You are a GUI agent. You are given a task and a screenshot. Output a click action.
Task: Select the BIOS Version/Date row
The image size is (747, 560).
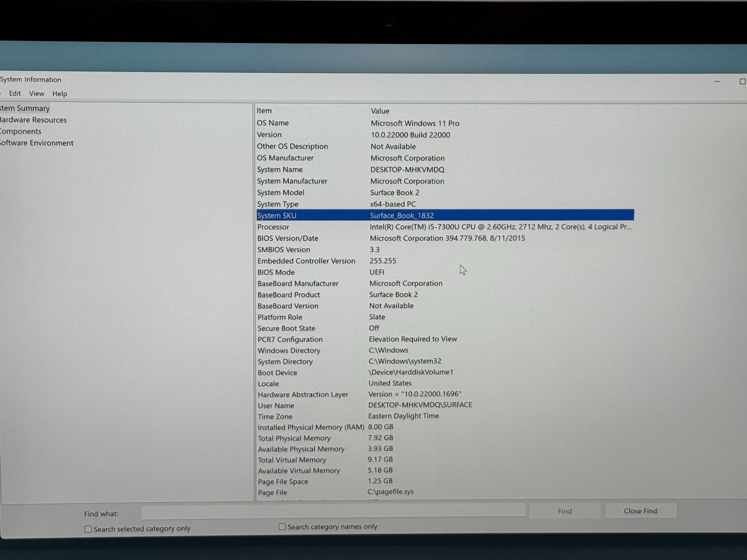tap(445, 238)
